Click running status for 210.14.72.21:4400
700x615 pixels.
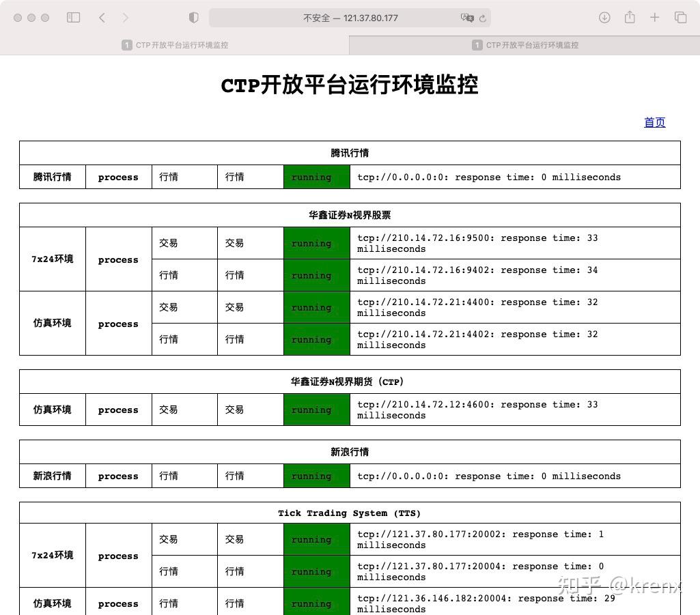pyautogui.click(x=316, y=307)
